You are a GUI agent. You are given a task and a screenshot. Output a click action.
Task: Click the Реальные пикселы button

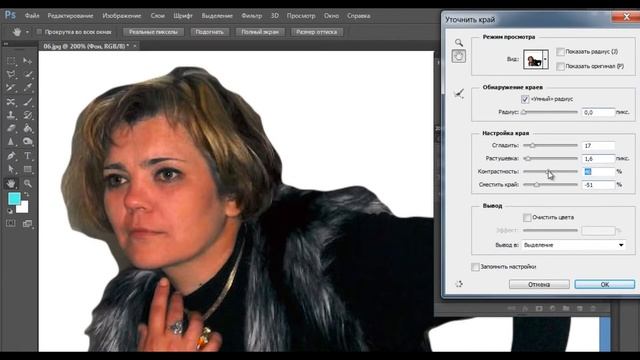pos(153,32)
